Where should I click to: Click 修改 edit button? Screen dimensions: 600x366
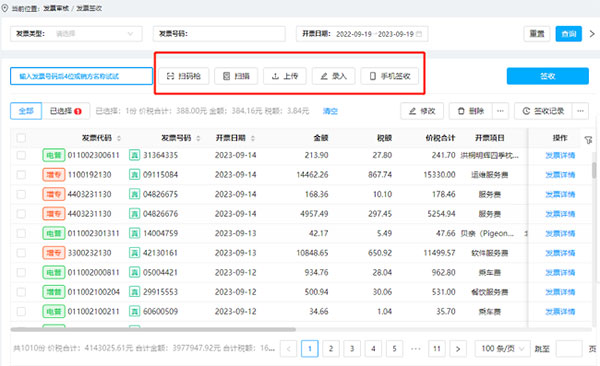coord(422,111)
